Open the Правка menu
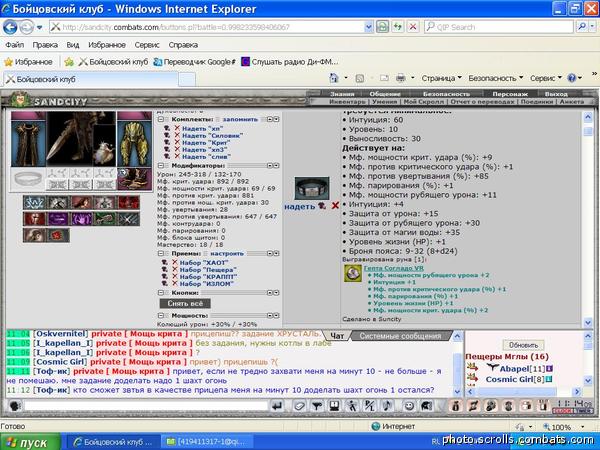 pos(45,45)
